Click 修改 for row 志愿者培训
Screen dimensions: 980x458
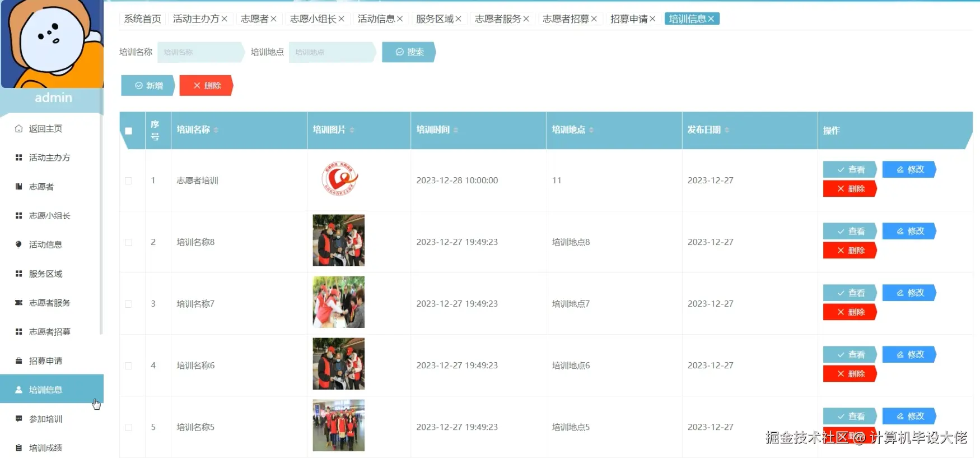(909, 169)
